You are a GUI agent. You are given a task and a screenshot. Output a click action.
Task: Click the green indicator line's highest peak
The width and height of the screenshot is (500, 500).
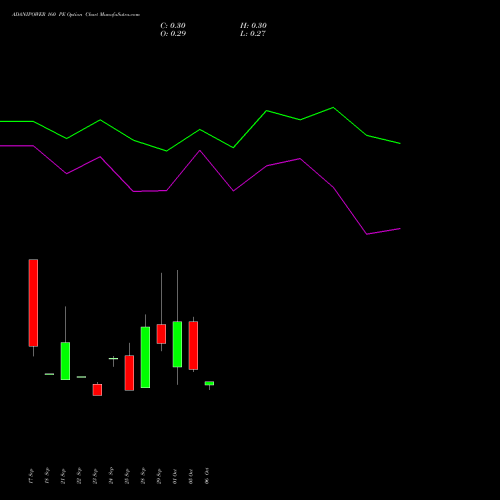[333, 107]
